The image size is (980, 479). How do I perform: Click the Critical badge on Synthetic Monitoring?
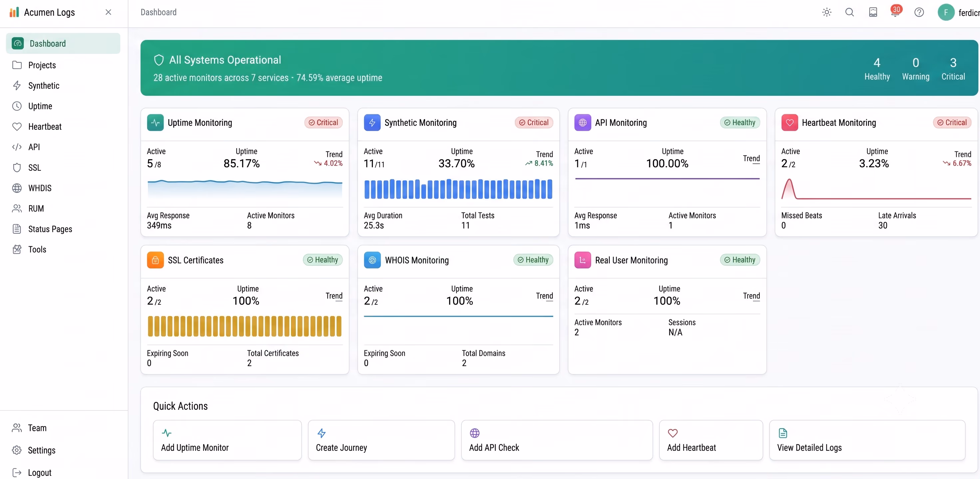click(x=534, y=122)
